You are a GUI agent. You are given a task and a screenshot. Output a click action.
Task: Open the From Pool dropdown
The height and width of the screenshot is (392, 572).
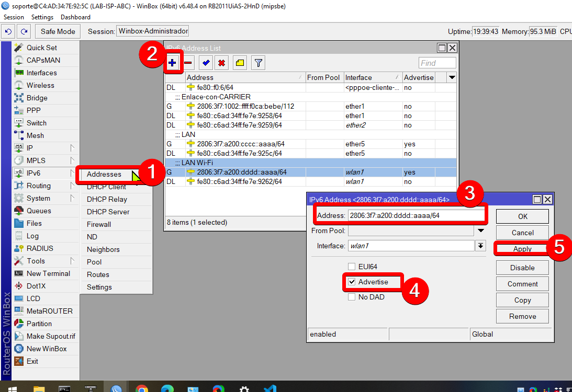pos(481,230)
